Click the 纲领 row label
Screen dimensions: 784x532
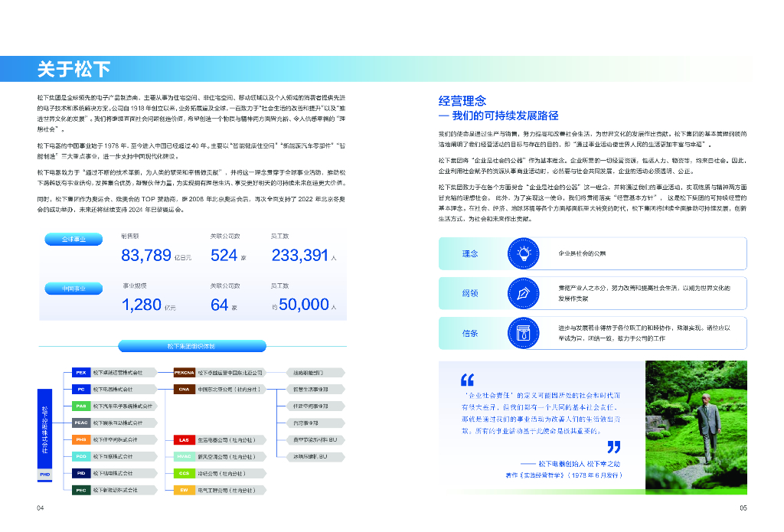[x=470, y=293]
